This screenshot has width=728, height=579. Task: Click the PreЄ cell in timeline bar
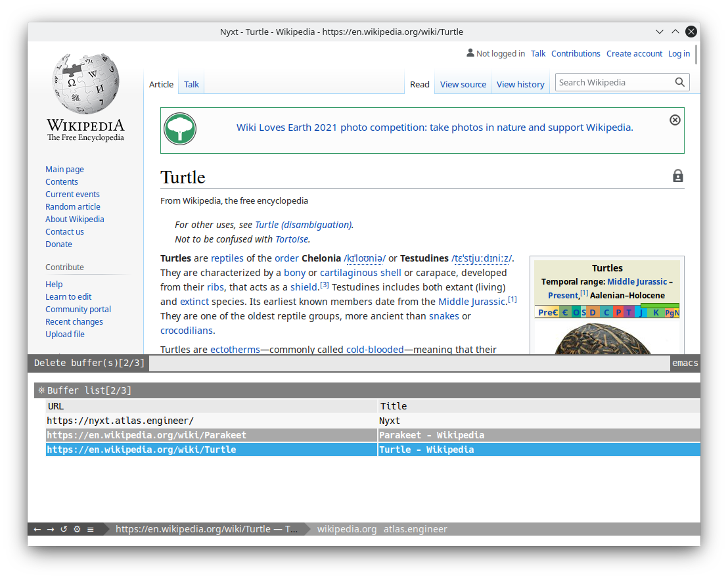[x=547, y=312]
